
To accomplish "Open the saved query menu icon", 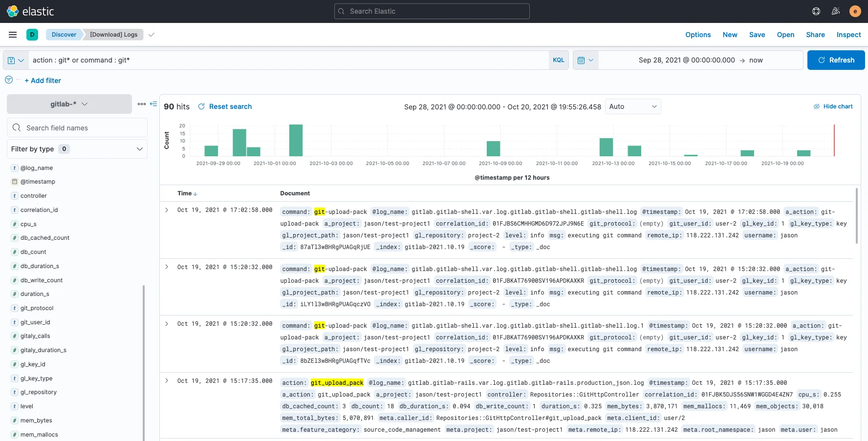I will point(16,60).
